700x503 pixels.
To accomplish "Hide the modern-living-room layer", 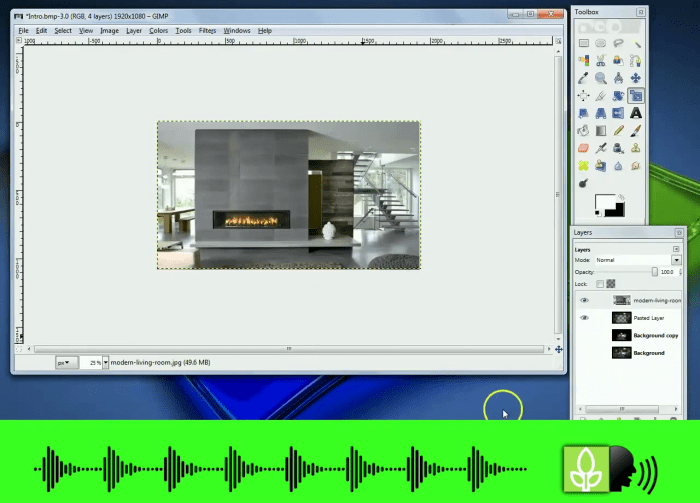I will pyautogui.click(x=585, y=300).
